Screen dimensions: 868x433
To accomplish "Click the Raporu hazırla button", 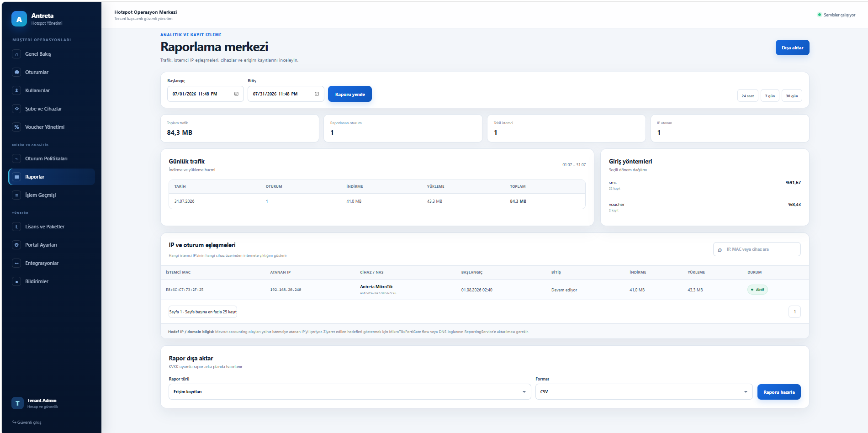I will click(x=779, y=392).
